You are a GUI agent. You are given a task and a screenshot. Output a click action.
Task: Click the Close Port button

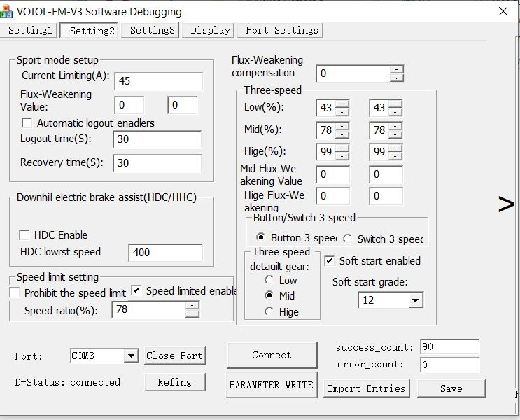point(174,356)
